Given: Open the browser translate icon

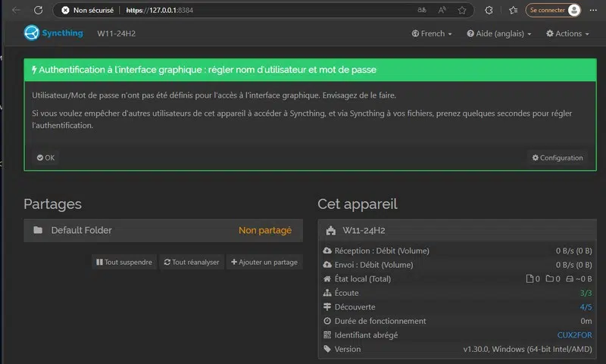Looking at the screenshot, I should [422, 11].
